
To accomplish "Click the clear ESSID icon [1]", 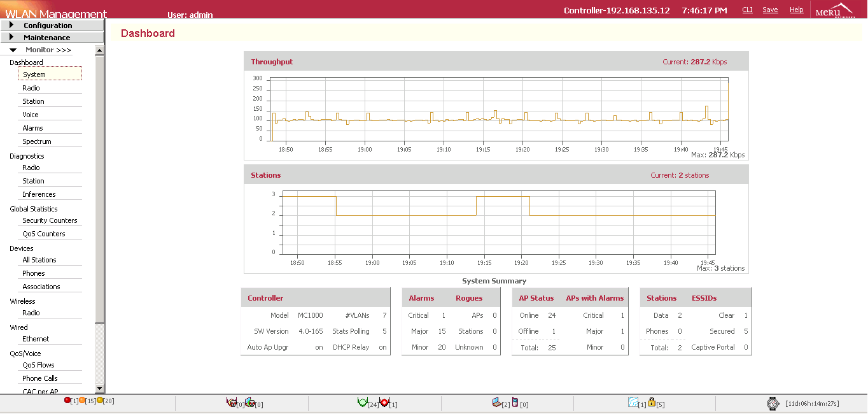I will click(x=633, y=403).
